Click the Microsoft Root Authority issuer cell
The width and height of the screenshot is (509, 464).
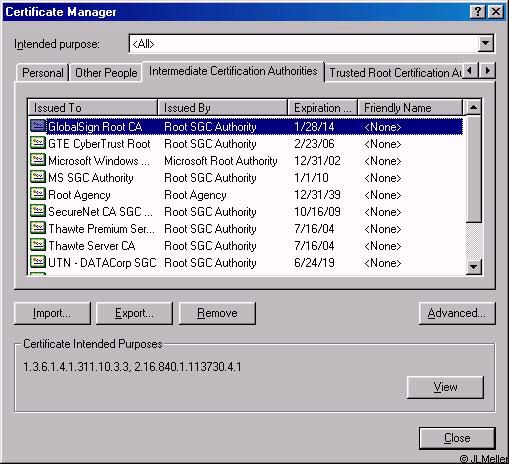[221, 161]
